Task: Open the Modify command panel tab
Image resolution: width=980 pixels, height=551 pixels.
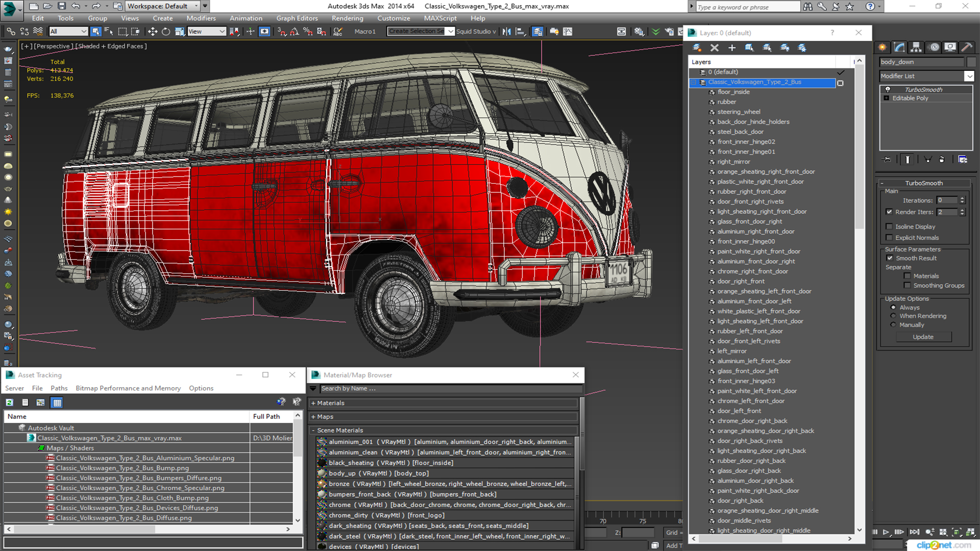Action: (899, 47)
